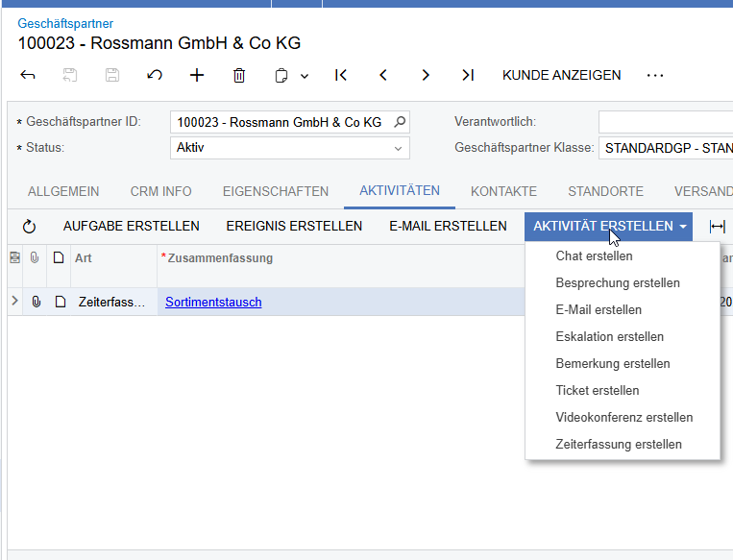This screenshot has height=560, width=733.
Task: Choose Videokonferenz erstellen from menu
Action: tap(624, 418)
